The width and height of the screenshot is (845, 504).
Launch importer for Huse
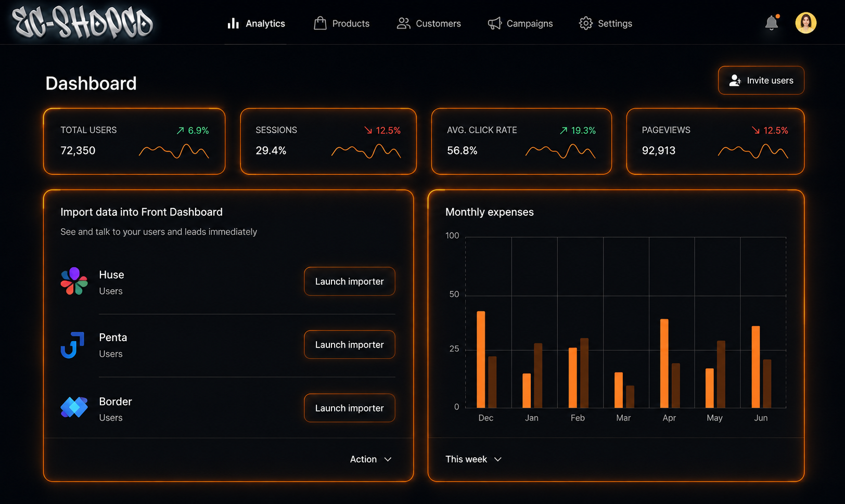point(350,281)
